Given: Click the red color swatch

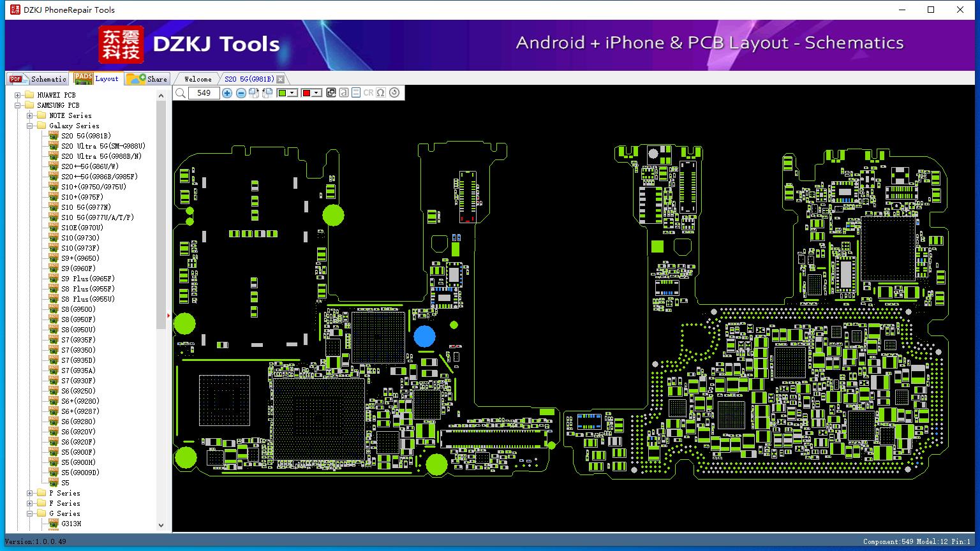Looking at the screenshot, I should point(306,93).
